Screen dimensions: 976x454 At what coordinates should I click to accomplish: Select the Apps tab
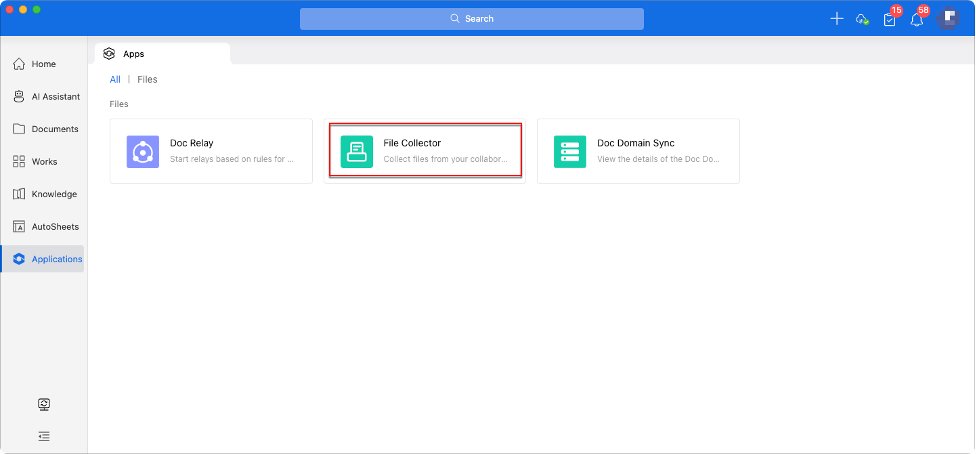[x=133, y=54]
